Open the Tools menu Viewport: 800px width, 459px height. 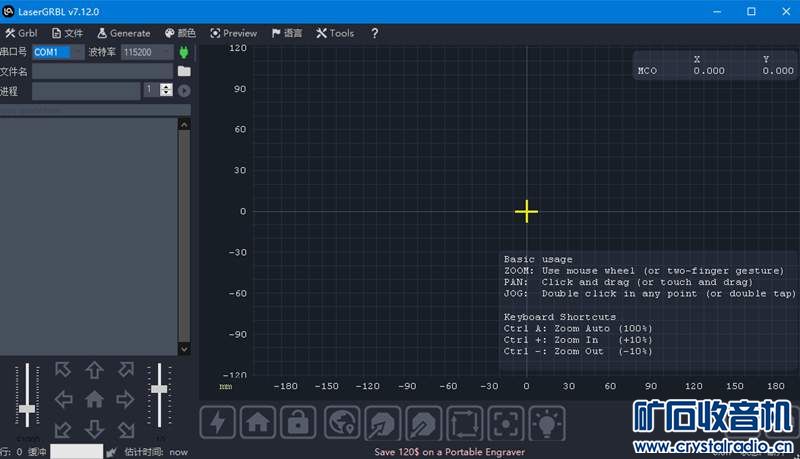(335, 33)
